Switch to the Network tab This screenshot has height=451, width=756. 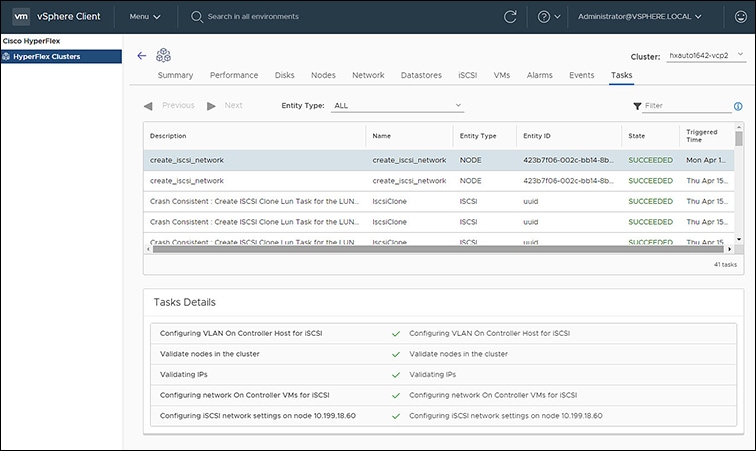[x=368, y=75]
